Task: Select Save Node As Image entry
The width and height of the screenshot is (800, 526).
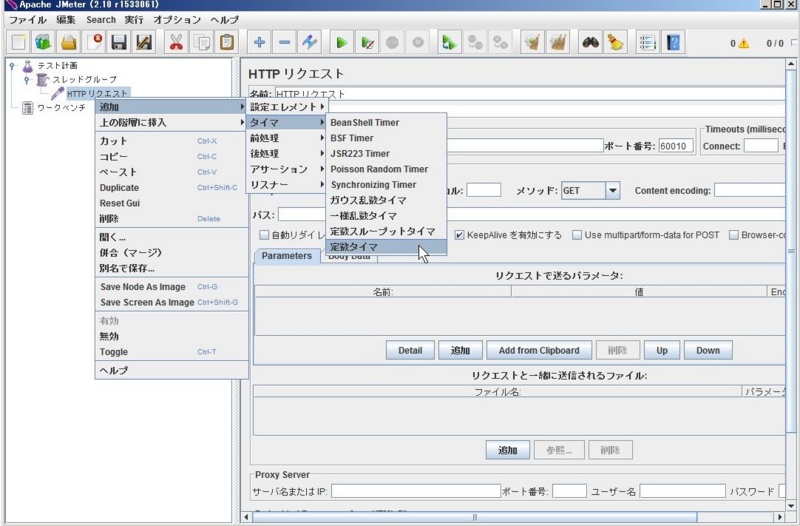Action: click(171, 287)
